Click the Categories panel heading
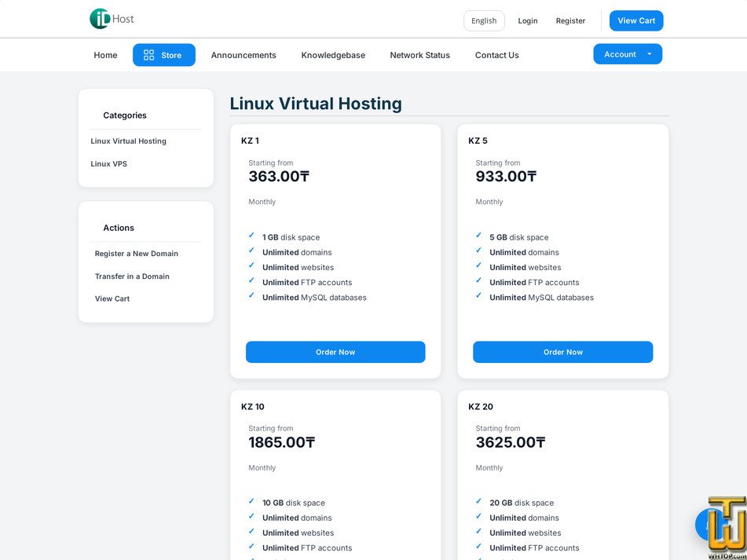747x560 pixels. pos(125,115)
